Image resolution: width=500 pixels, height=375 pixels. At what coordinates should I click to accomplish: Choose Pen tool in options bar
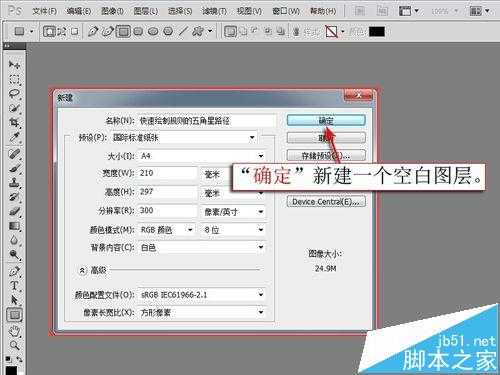coord(93,32)
